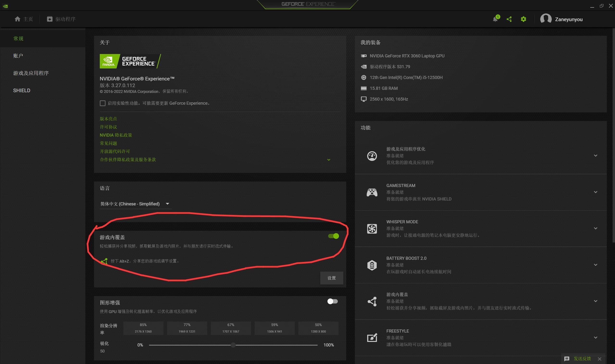
Task: Click the Zaneyunyou profile avatar
Action: click(x=546, y=19)
